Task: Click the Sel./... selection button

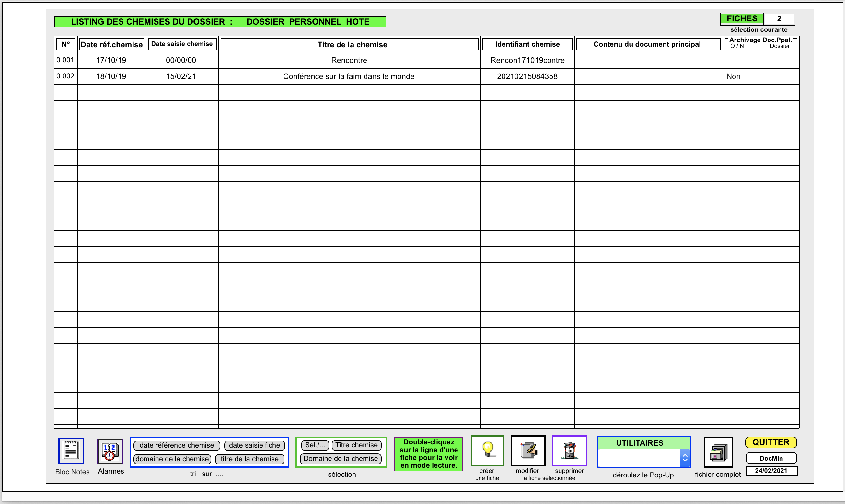Action: (x=315, y=445)
